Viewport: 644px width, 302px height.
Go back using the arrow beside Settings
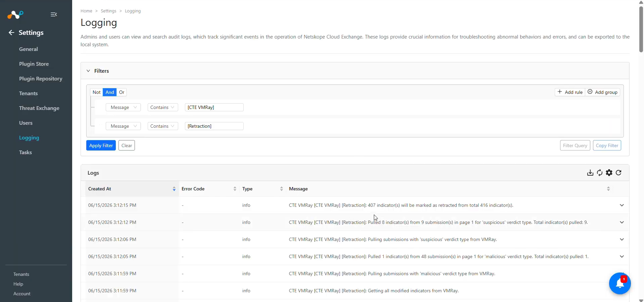coord(11,33)
